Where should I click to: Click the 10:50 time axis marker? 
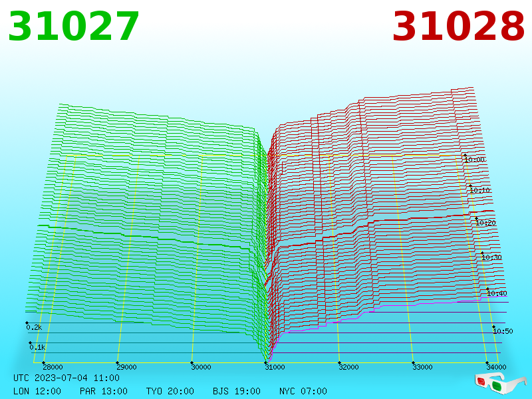pos(503,331)
